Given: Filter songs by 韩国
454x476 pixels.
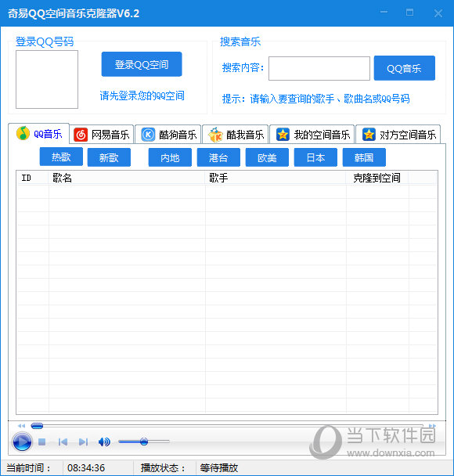Looking at the screenshot, I should (364, 157).
